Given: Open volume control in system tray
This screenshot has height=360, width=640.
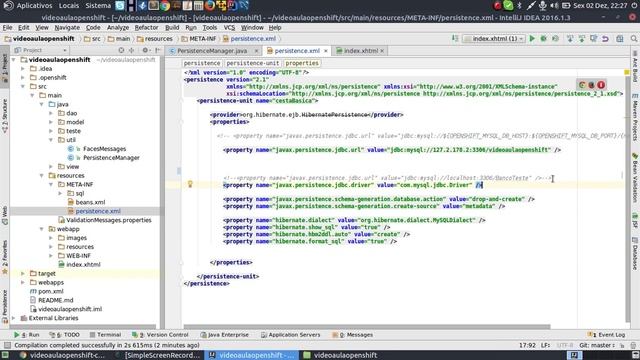Looking at the screenshot, I should pyautogui.click(x=554, y=5).
